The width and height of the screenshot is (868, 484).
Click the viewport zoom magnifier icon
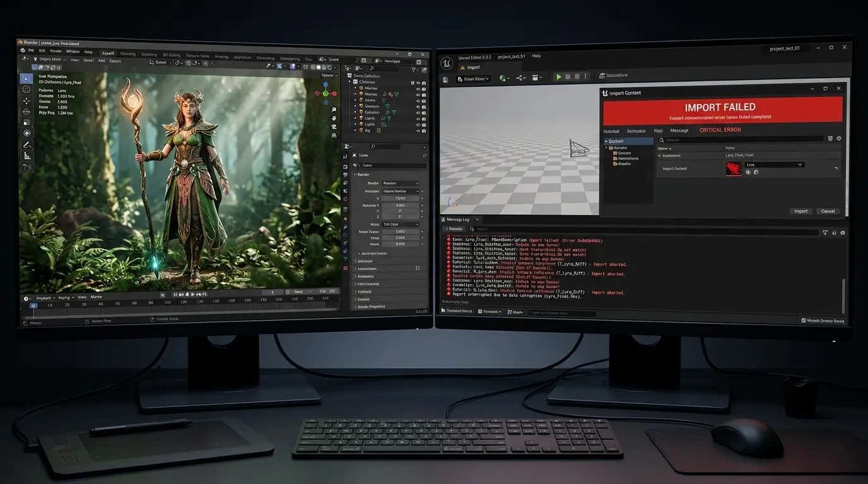point(334,108)
